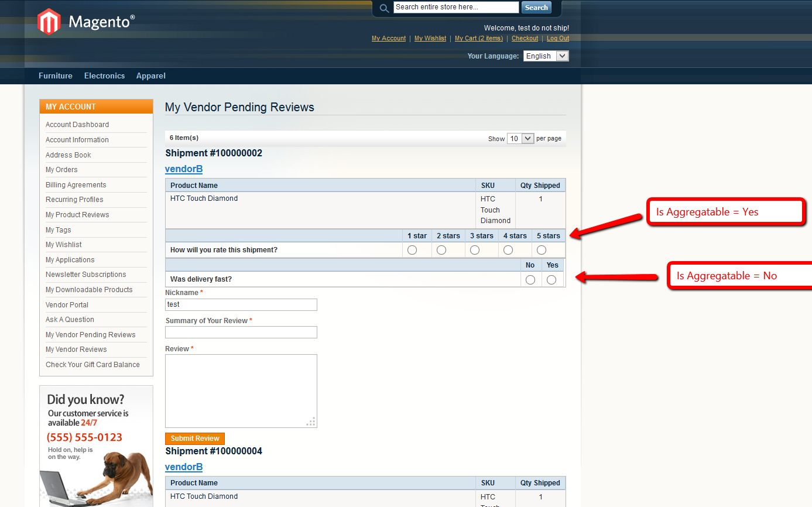Focus the search entire store field
Image resolution: width=812 pixels, height=507 pixels.
[x=456, y=7]
